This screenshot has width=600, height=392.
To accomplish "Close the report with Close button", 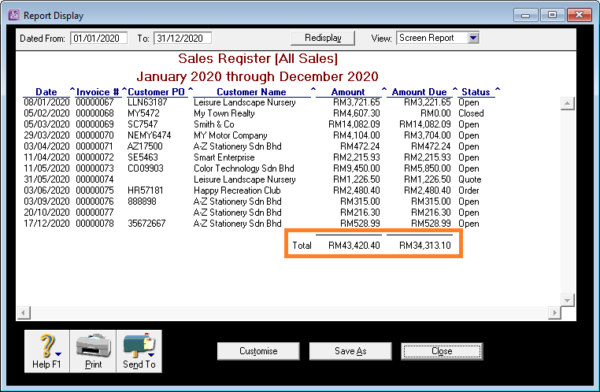I will coord(442,351).
